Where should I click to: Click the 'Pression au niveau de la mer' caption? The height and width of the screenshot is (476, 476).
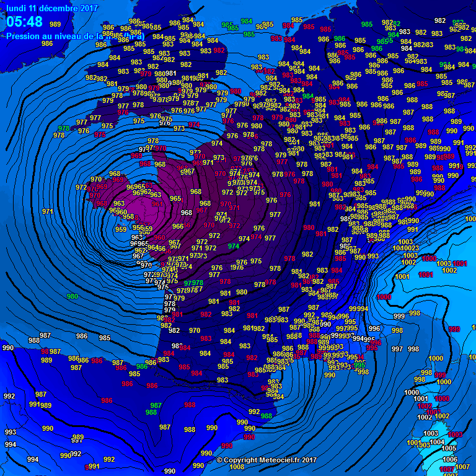[75, 37]
